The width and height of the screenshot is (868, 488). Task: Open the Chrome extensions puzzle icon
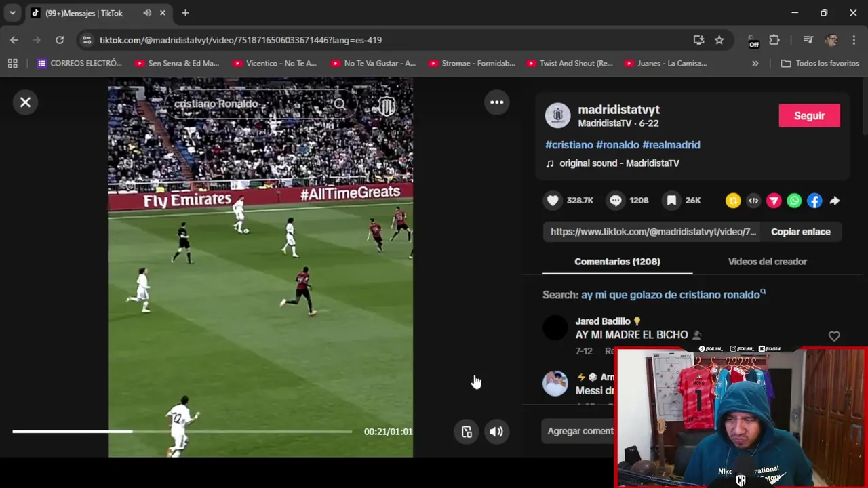click(774, 40)
